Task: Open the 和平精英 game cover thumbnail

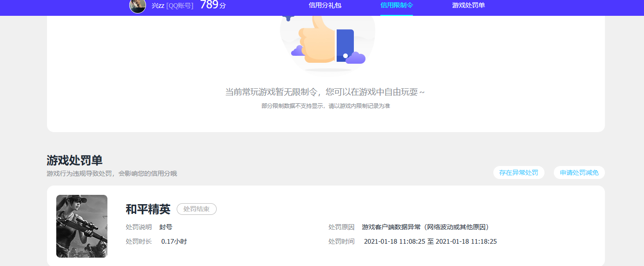Action: pos(82,226)
